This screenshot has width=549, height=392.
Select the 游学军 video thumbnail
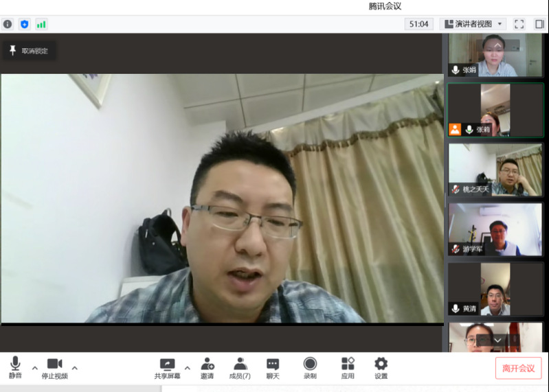pos(495,229)
